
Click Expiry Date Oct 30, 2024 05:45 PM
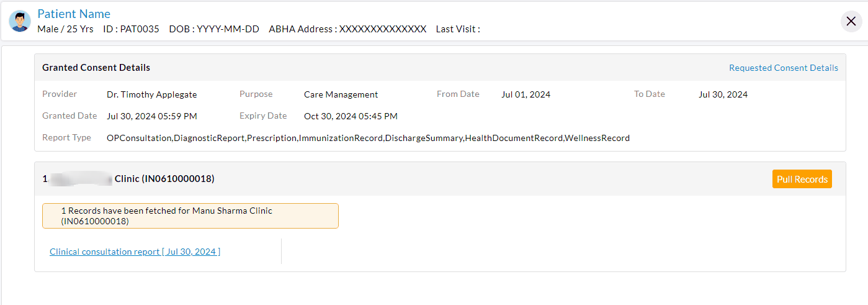pos(351,116)
